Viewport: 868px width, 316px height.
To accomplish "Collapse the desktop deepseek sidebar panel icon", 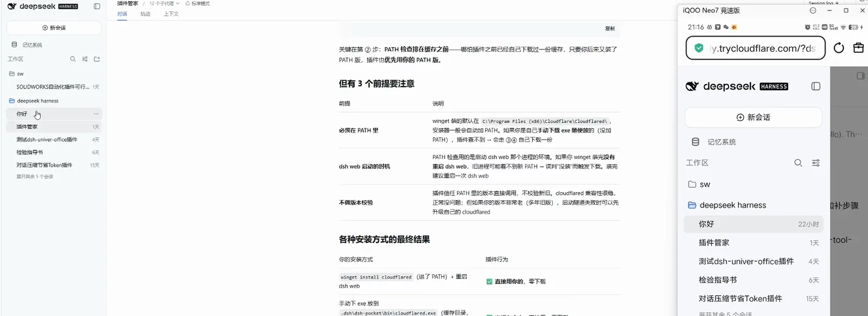I will (97, 7).
